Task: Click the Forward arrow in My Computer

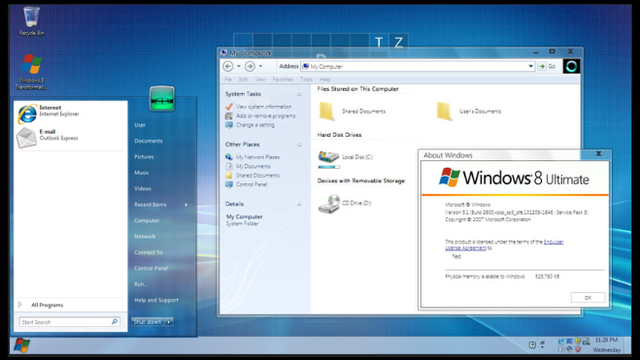Action: point(250,66)
